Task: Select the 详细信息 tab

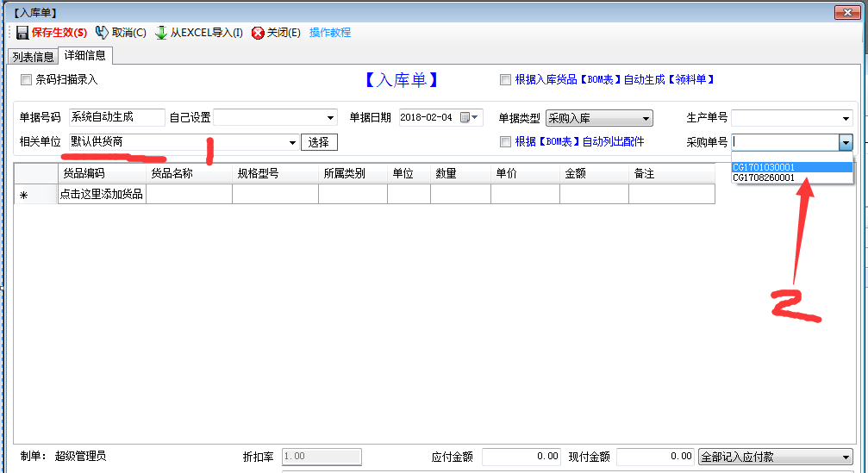Action: tap(86, 56)
